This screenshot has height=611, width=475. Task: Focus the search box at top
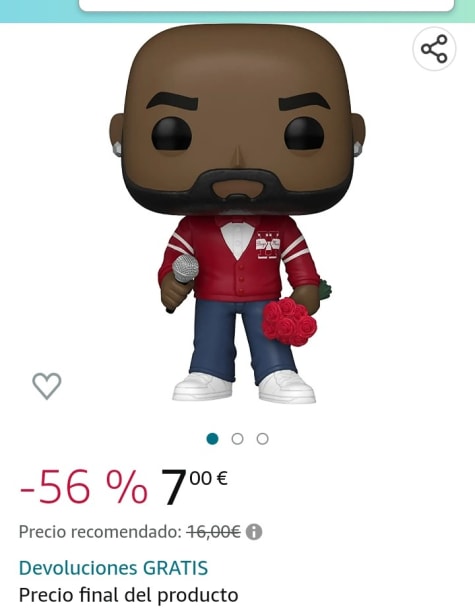pos(267,5)
